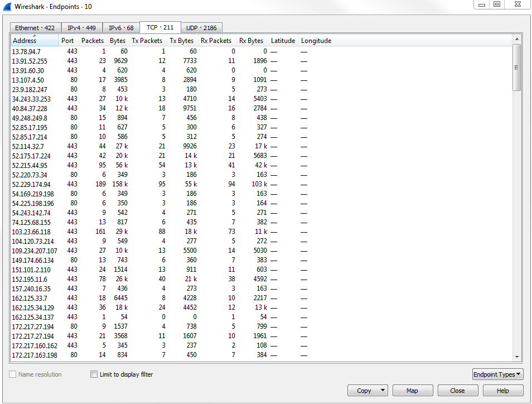Select the 103.23.66.118 address
Screen dimensions: 532x404
coord(31,232)
